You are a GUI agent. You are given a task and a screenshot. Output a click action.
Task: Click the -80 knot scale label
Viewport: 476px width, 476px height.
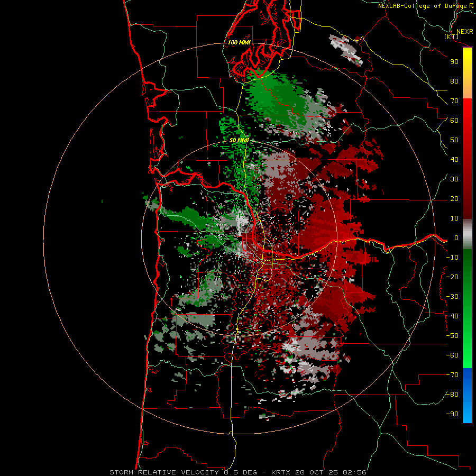[x=452, y=395]
